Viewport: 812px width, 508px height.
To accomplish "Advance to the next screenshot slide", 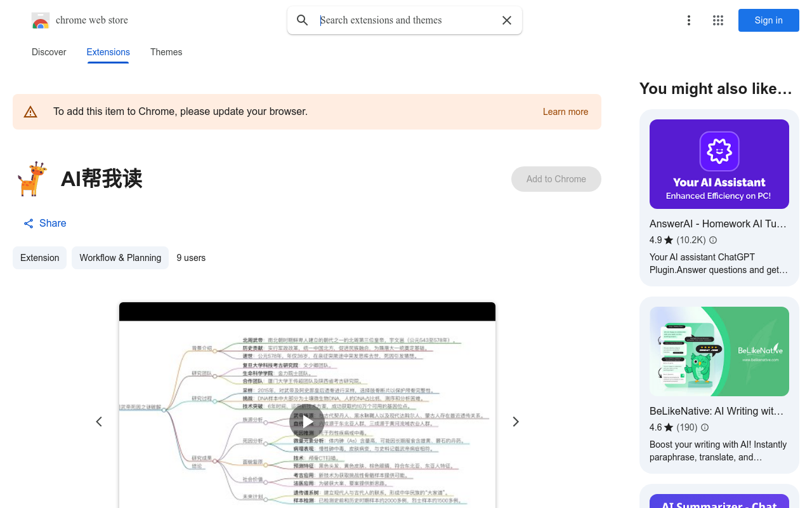I will tap(516, 422).
